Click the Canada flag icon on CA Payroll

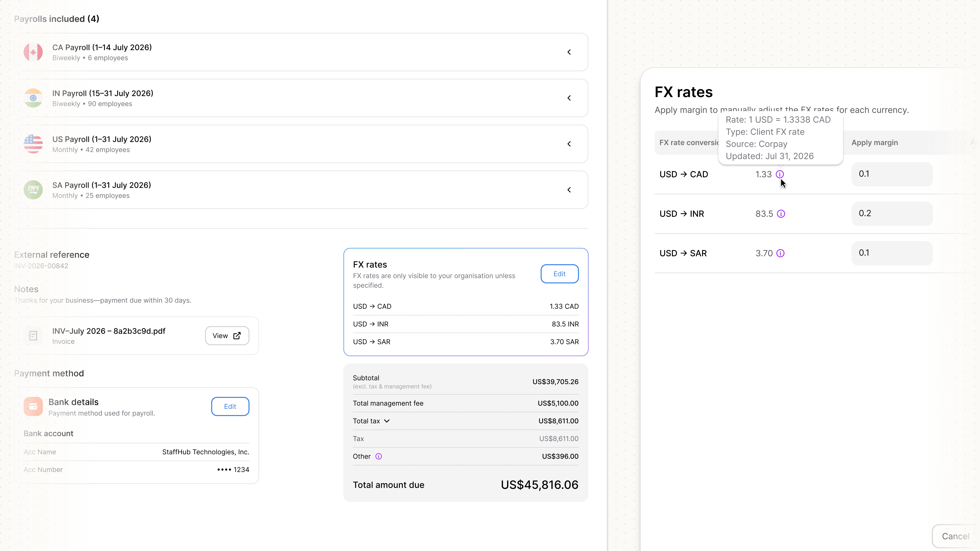(33, 52)
